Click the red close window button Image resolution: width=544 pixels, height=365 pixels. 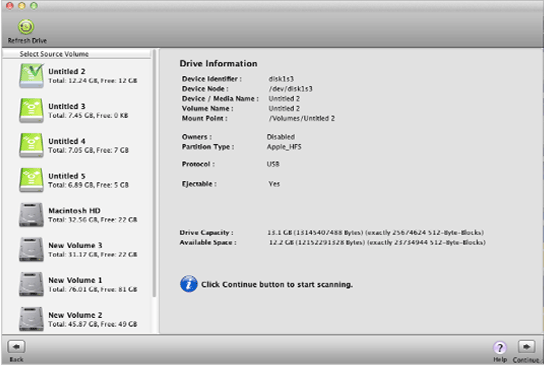[x=10, y=6]
